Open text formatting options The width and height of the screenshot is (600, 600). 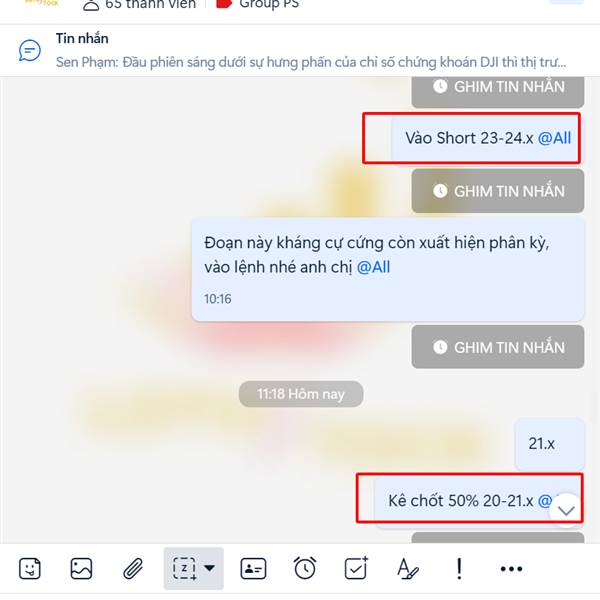tap(408, 569)
